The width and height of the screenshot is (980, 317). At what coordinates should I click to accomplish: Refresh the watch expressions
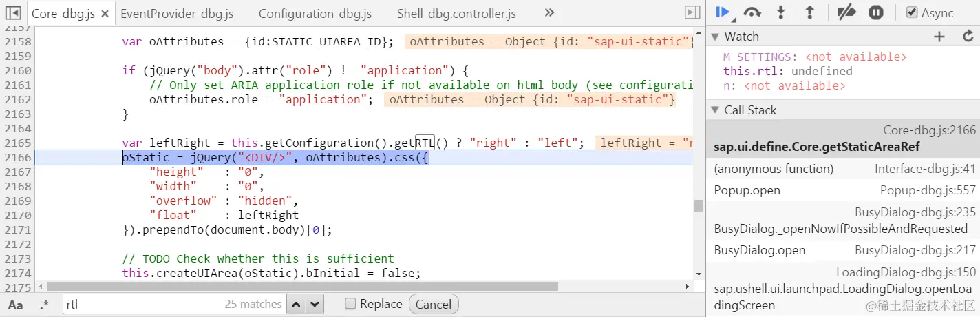(x=968, y=37)
